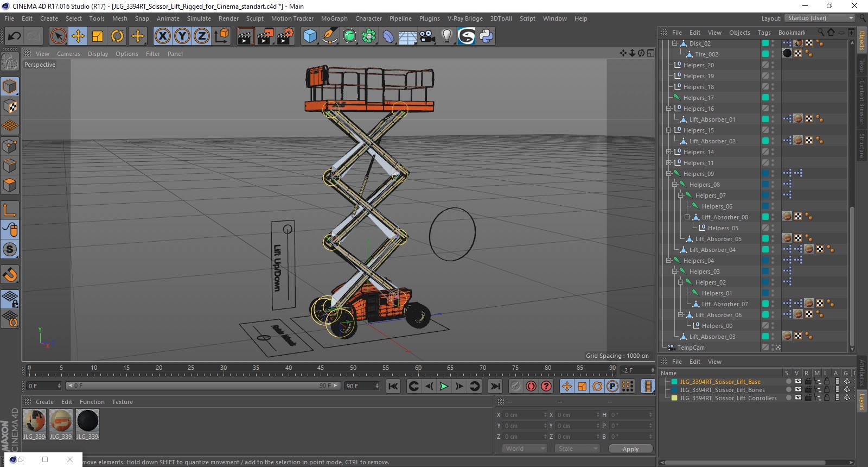Image resolution: width=868 pixels, height=467 pixels.
Task: Open the Simulate menu
Action: 199,18
